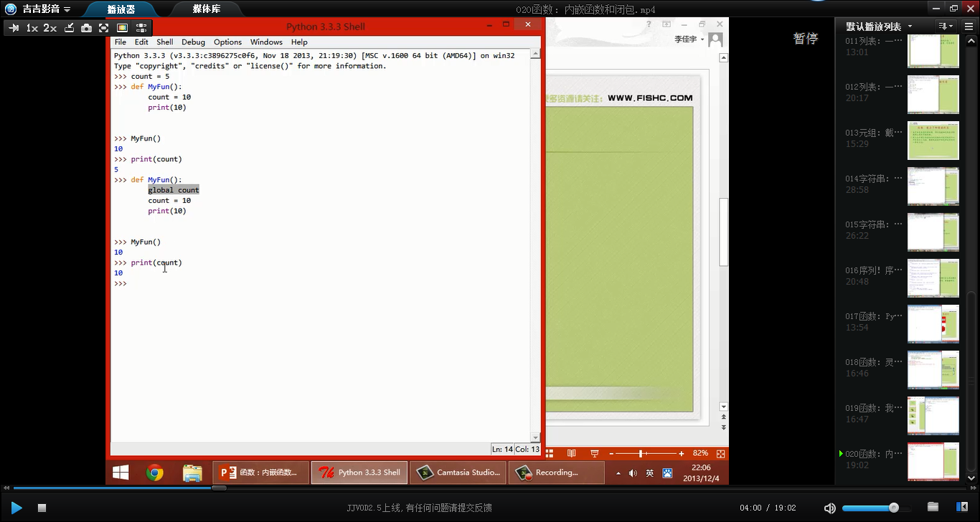This screenshot has height=522, width=980.
Task: Switch to the 媒体库 tab
Action: pos(206,9)
